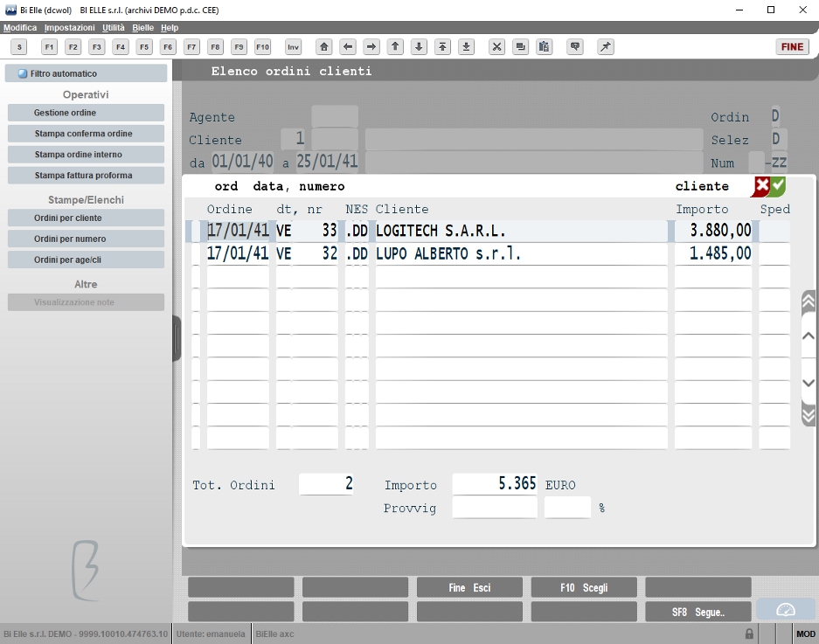The image size is (819, 644).
Task: Click the plain down arrow toolbar icon
Action: 419,47
